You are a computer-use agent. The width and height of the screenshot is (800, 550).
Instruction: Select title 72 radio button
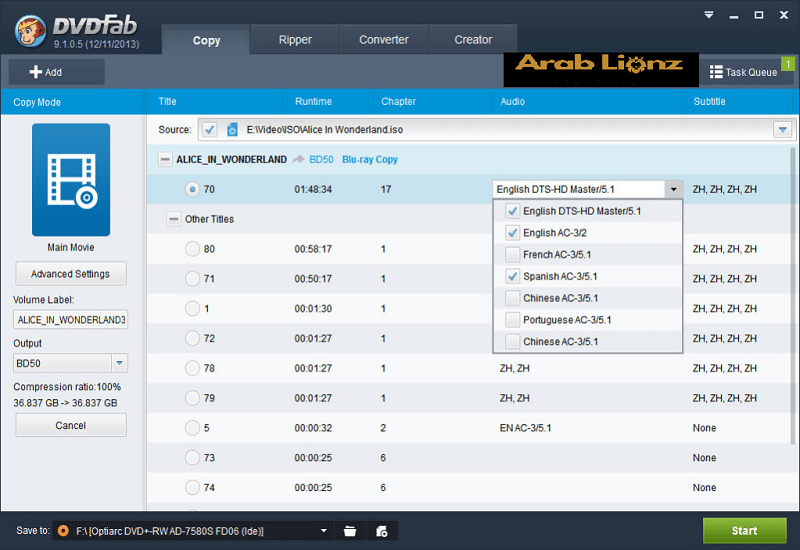[x=192, y=338]
